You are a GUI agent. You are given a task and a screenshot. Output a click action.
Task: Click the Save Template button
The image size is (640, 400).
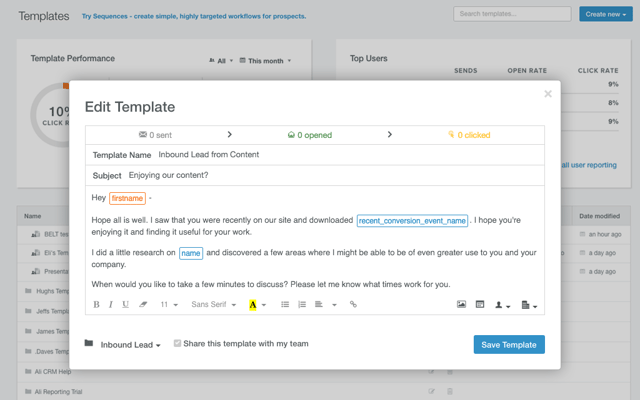click(x=509, y=344)
